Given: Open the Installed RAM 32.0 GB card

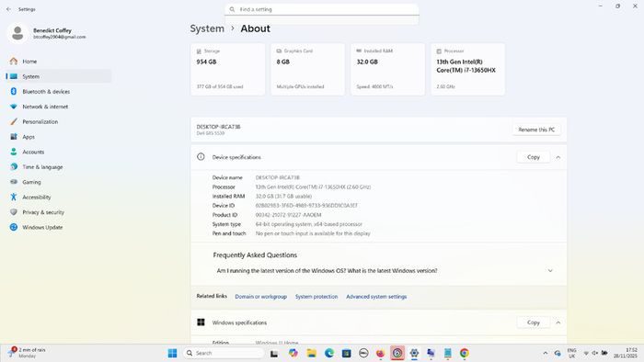Looking at the screenshot, I should click(387, 69).
